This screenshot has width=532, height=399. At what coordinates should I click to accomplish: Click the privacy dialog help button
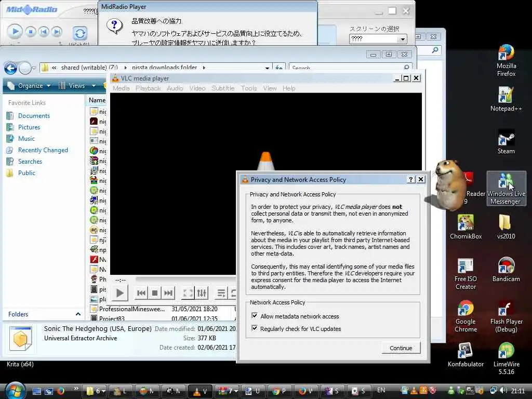411,179
